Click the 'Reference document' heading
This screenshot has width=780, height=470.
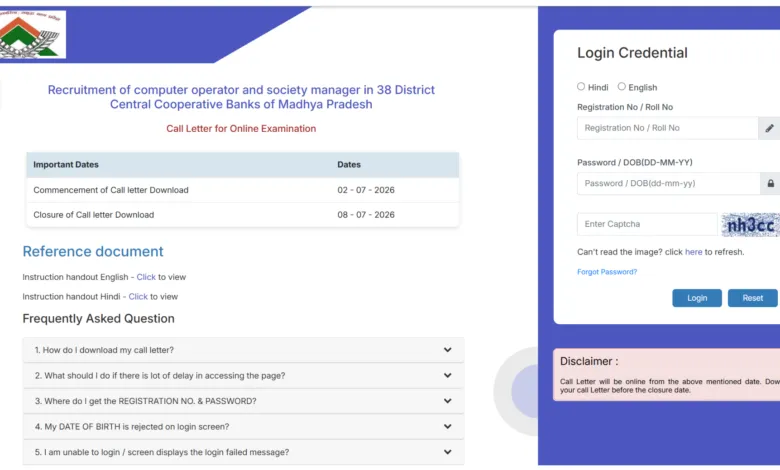coord(93,252)
